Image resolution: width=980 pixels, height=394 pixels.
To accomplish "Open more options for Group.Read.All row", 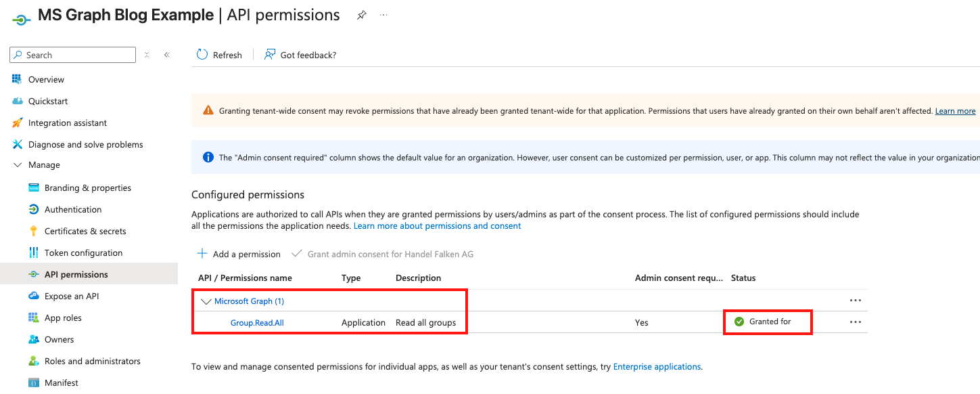I will click(855, 322).
